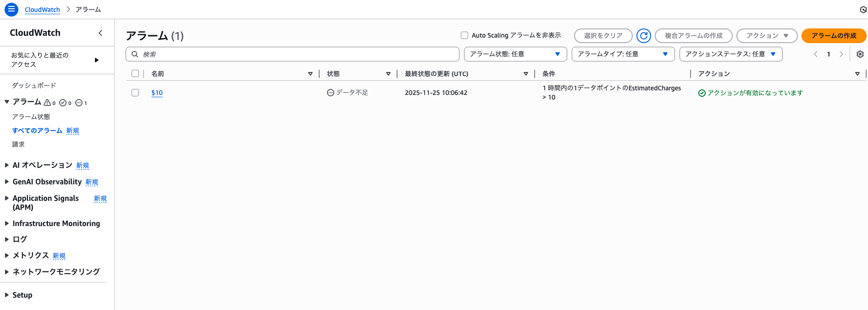Select すべてのアラーム sidebar item
Image resolution: width=868 pixels, height=310 pixels.
(x=37, y=131)
